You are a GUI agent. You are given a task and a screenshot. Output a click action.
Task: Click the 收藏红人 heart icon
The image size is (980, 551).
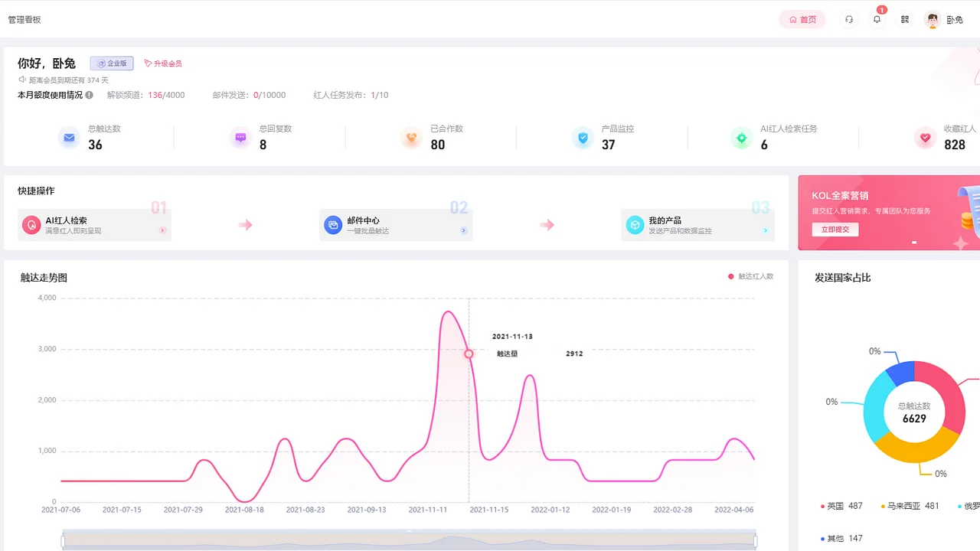925,139
